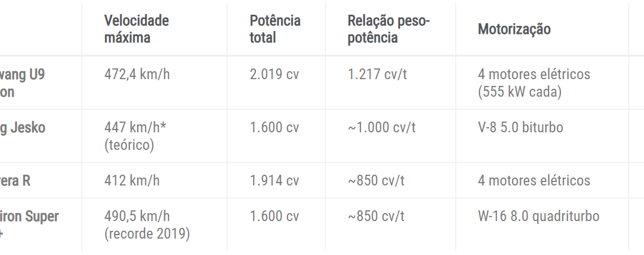The width and height of the screenshot is (644, 255).
Task: Click the 1.217 cv/t ratio cell
Action: (377, 74)
